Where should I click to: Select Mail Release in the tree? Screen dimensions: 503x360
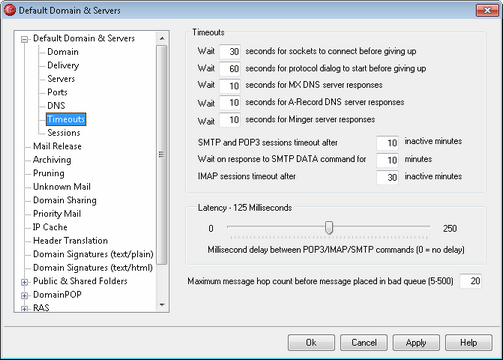[57, 146]
